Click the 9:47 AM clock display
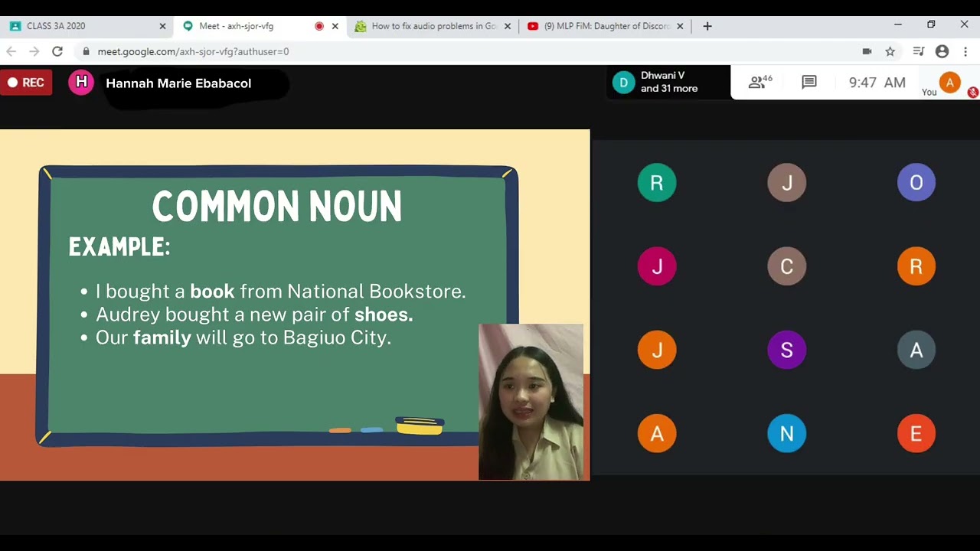Viewport: 980px width, 551px height. point(877,83)
